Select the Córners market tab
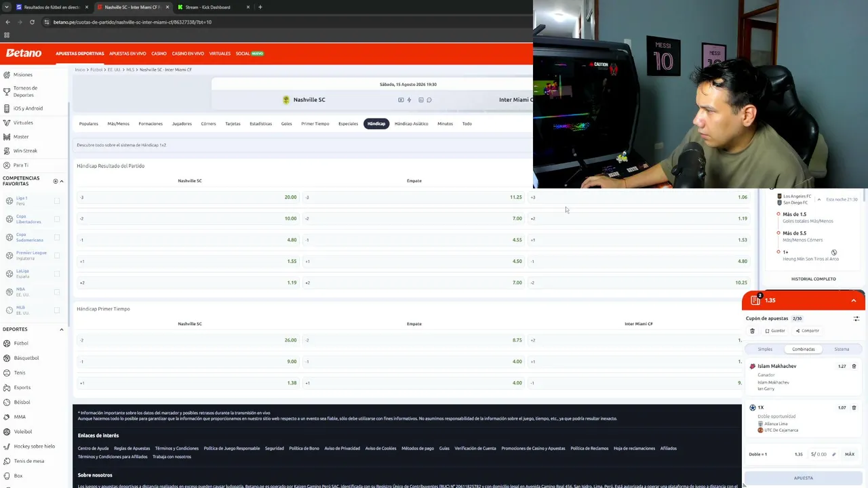 coord(208,124)
